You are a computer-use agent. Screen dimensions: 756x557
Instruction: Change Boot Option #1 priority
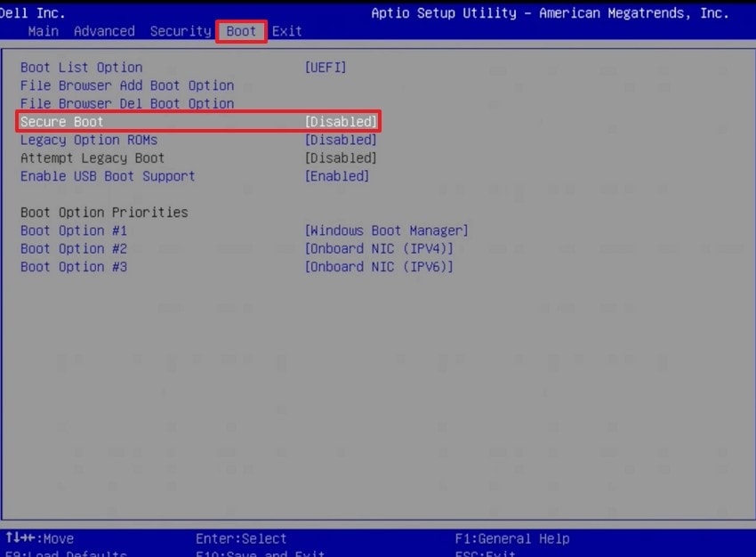click(68, 230)
